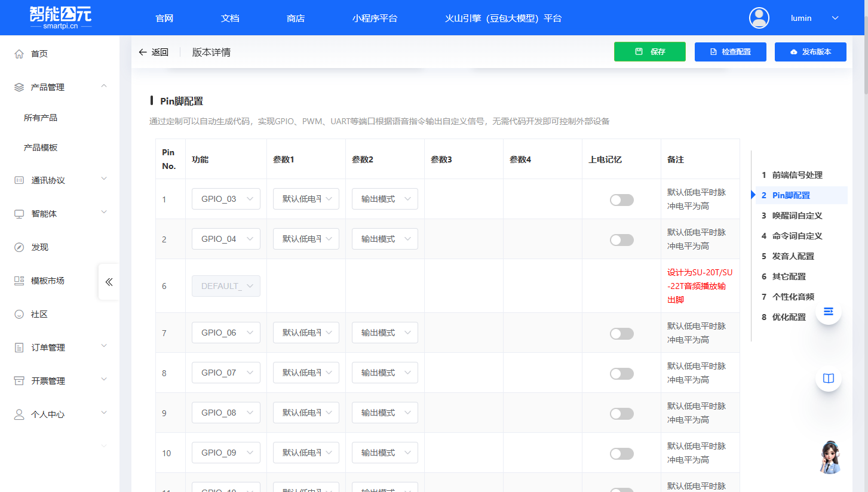
Task: Click the 返回 back link
Action: pyautogui.click(x=154, y=53)
